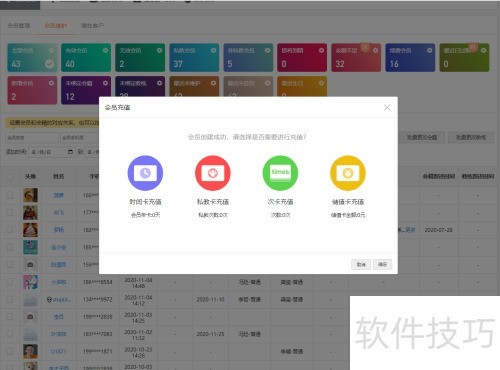Click the 批量修改会籍 button
The image size is (500, 370).
click(x=422, y=137)
